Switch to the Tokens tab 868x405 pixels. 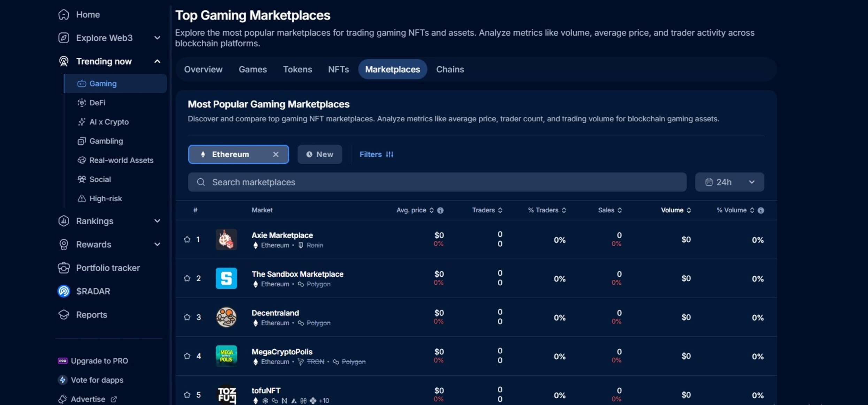(298, 69)
